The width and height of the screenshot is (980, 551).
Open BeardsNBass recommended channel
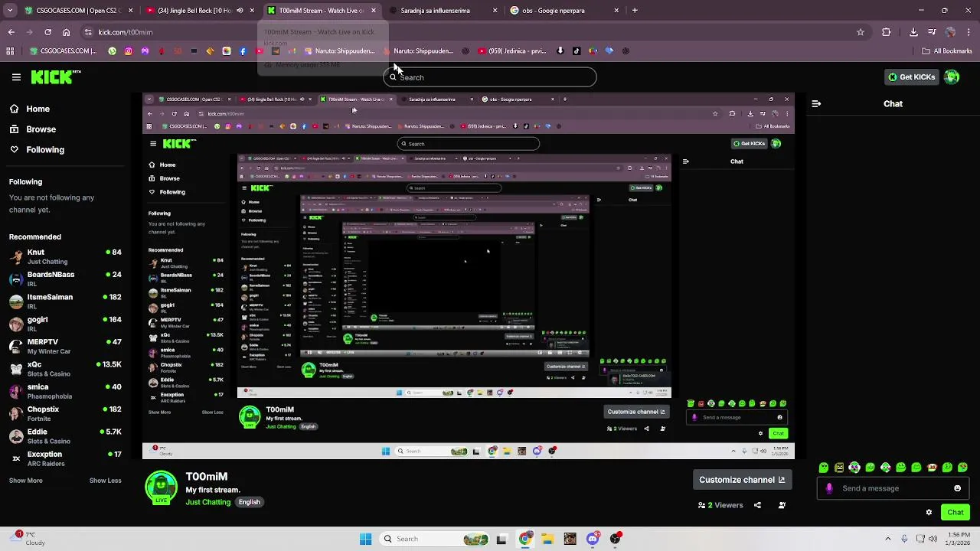click(65, 279)
